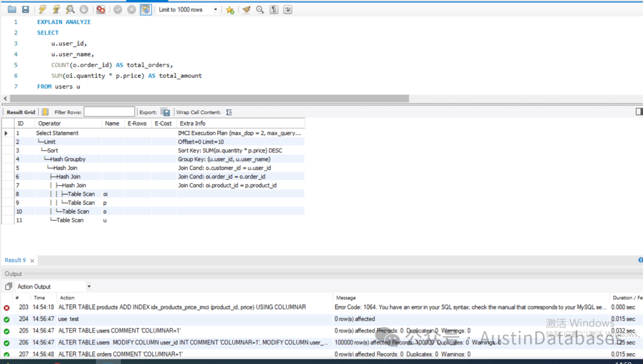Open the Action Output dropdown
This screenshot has width=643, height=364.
pyautogui.click(x=54, y=287)
